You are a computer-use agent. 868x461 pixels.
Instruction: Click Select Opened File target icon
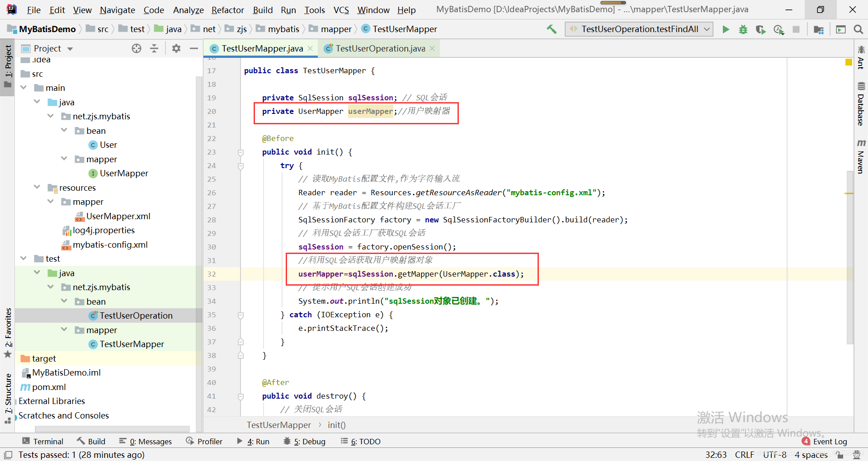tap(137, 48)
